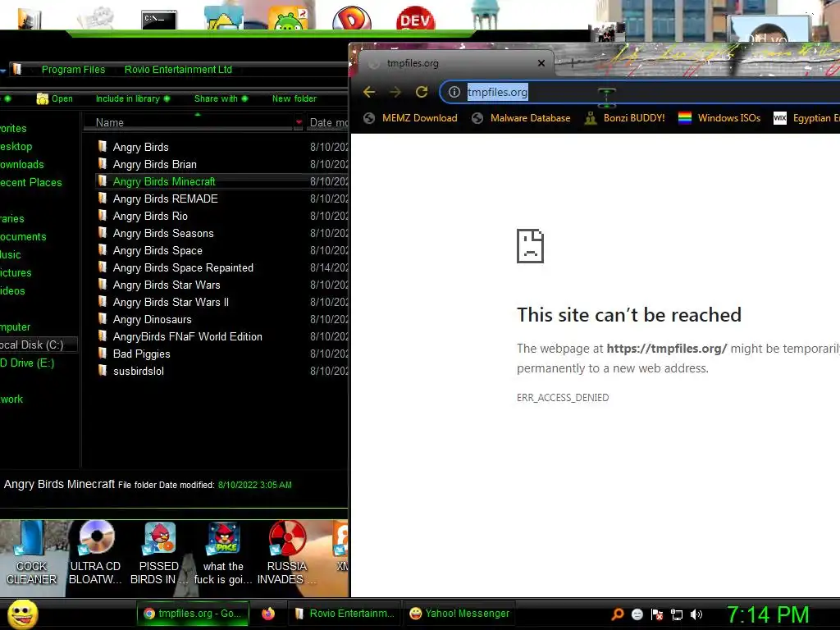Switch to tmpfiles.org Chrome taskbar button
Viewport: 840px width, 630px height.
click(194, 614)
